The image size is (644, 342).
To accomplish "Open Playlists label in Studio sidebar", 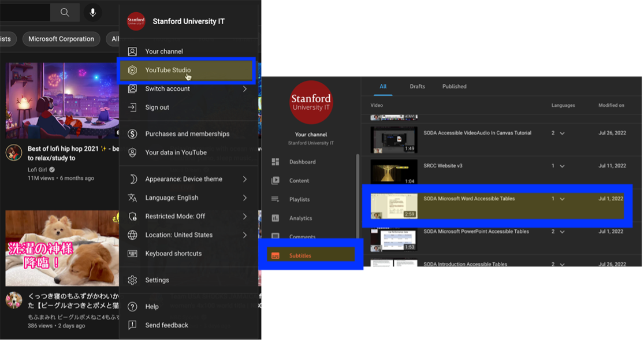I will coord(299,199).
